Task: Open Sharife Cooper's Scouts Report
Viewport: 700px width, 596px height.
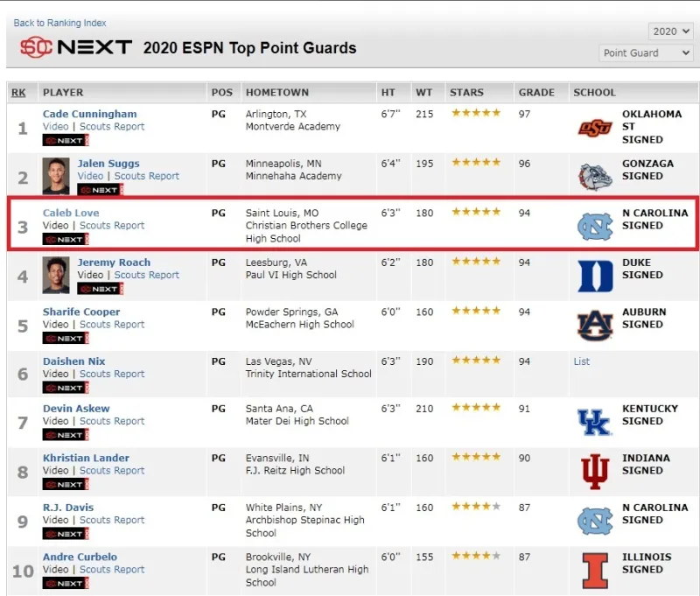Action: [112, 325]
